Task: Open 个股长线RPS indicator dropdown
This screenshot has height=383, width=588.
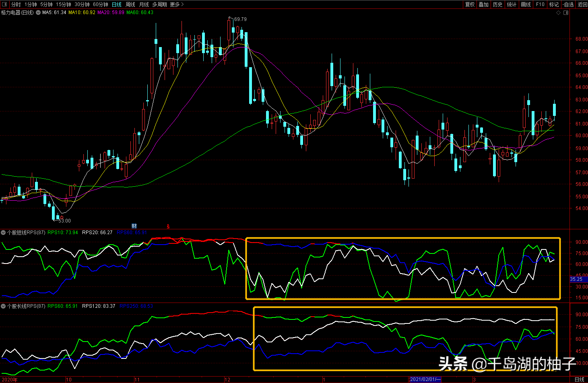Action: [4, 306]
